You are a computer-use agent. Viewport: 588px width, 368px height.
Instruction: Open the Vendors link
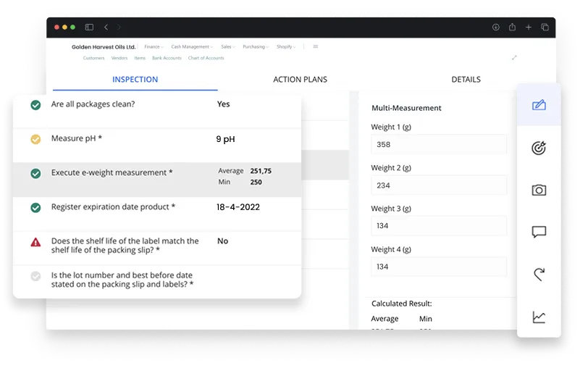(x=119, y=58)
